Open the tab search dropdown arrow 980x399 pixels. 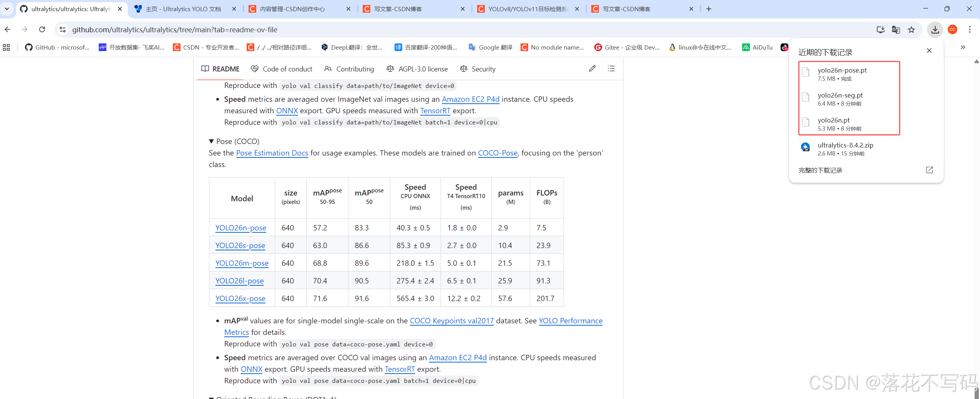click(7, 9)
